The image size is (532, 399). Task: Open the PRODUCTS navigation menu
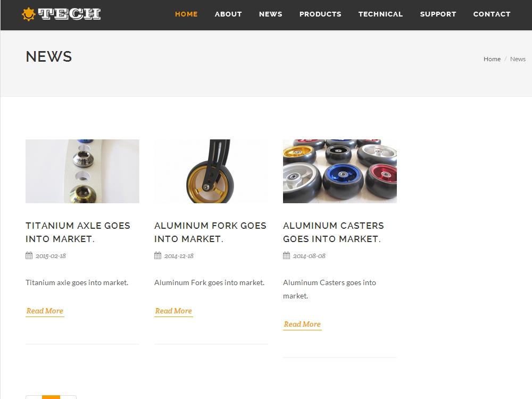click(320, 14)
